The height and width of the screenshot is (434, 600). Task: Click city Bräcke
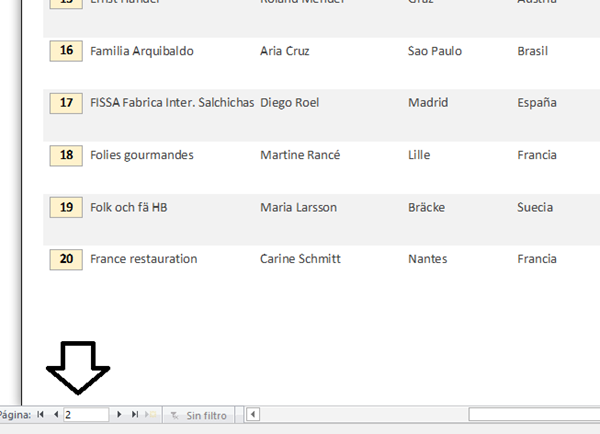tap(427, 207)
